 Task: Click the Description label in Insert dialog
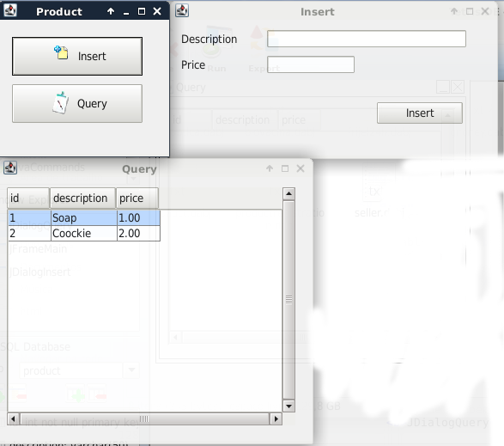pyautogui.click(x=209, y=39)
